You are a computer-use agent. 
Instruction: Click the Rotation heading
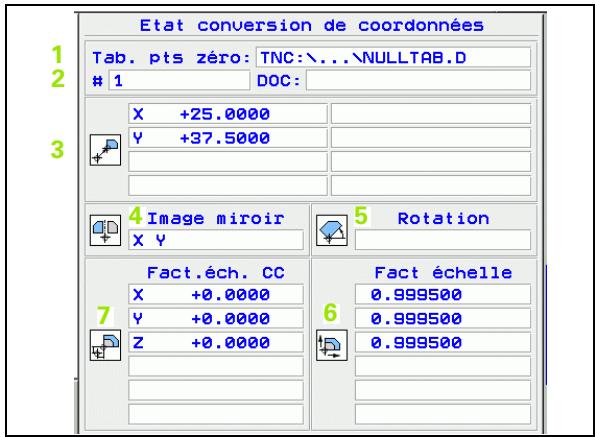pos(443,218)
